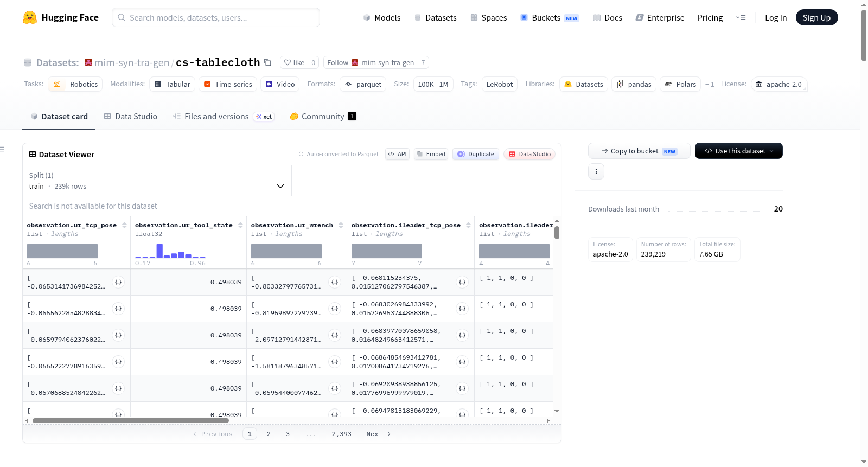This screenshot has height=467, width=868.
Task: Expand ur_wrench cell starting -0.05954400077462
Action: tap(335, 388)
